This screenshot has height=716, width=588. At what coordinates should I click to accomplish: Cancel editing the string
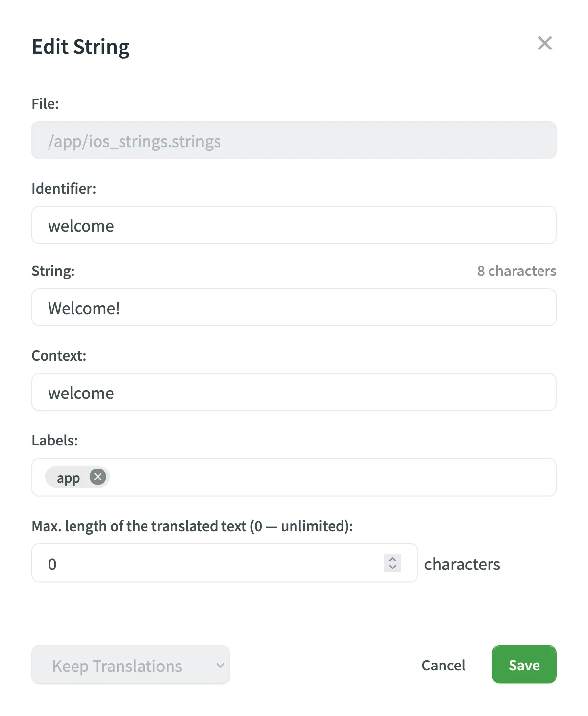pos(443,665)
